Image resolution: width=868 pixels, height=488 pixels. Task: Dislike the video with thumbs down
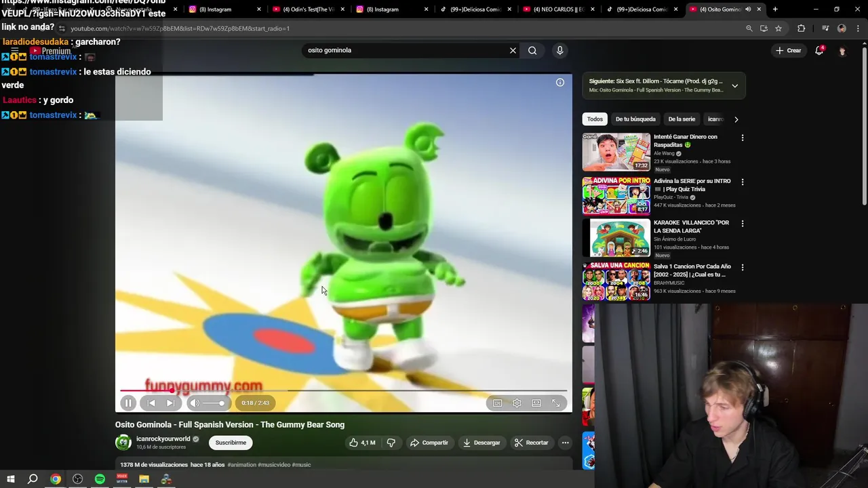pyautogui.click(x=391, y=443)
